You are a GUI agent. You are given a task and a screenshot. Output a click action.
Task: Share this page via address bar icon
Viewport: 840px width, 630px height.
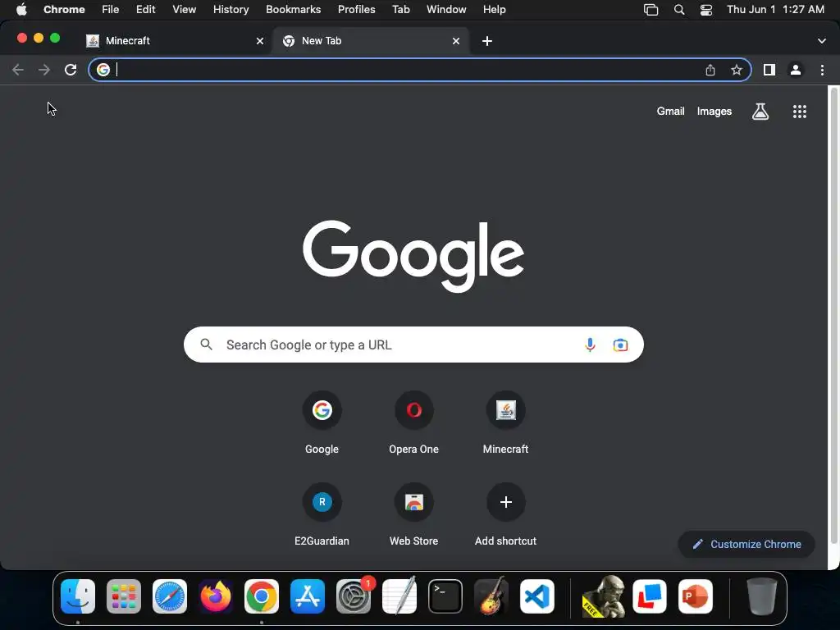point(710,70)
